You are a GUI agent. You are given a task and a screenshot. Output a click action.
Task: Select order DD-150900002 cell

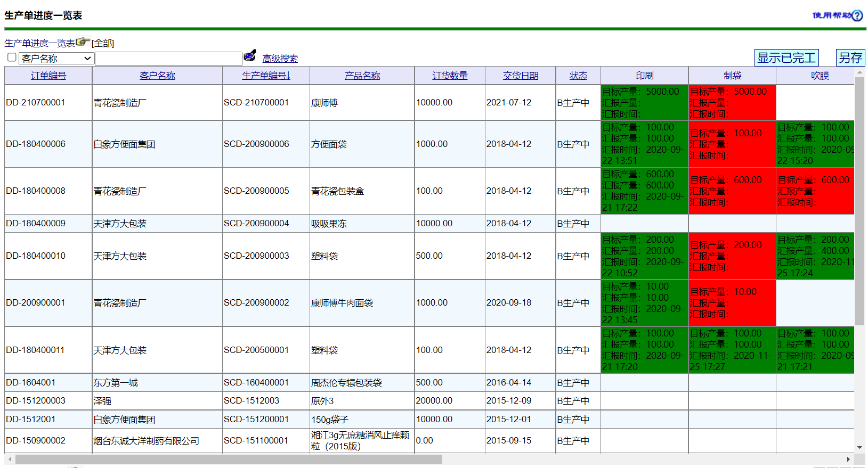coord(48,441)
